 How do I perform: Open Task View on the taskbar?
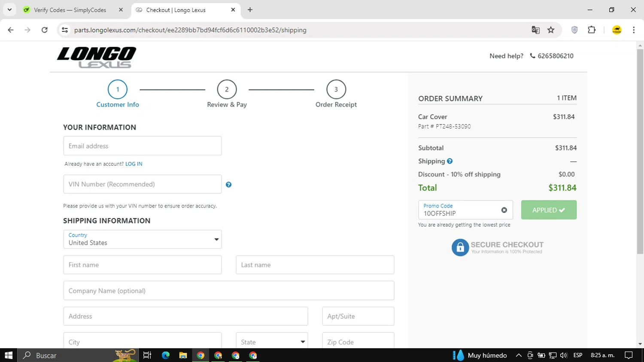[147, 355]
